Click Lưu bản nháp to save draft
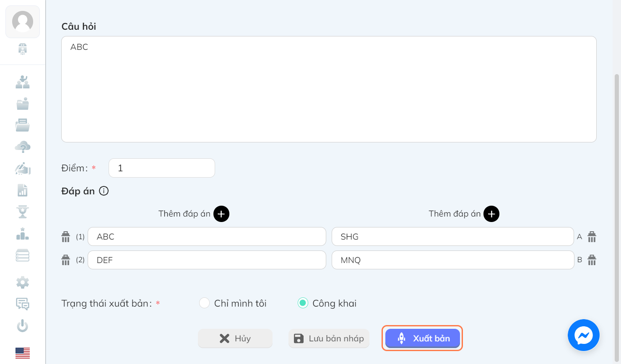The image size is (621, 364). (329, 338)
